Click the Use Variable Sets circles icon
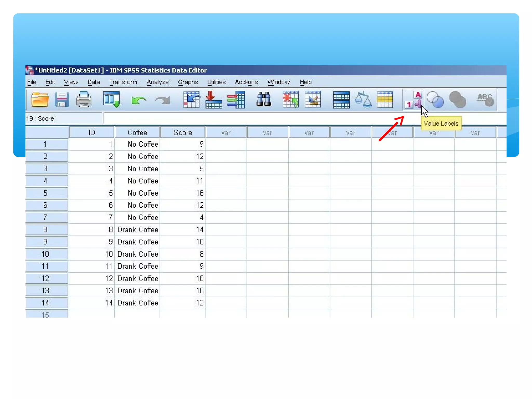Image resolution: width=532 pixels, height=399 pixels. click(x=435, y=100)
